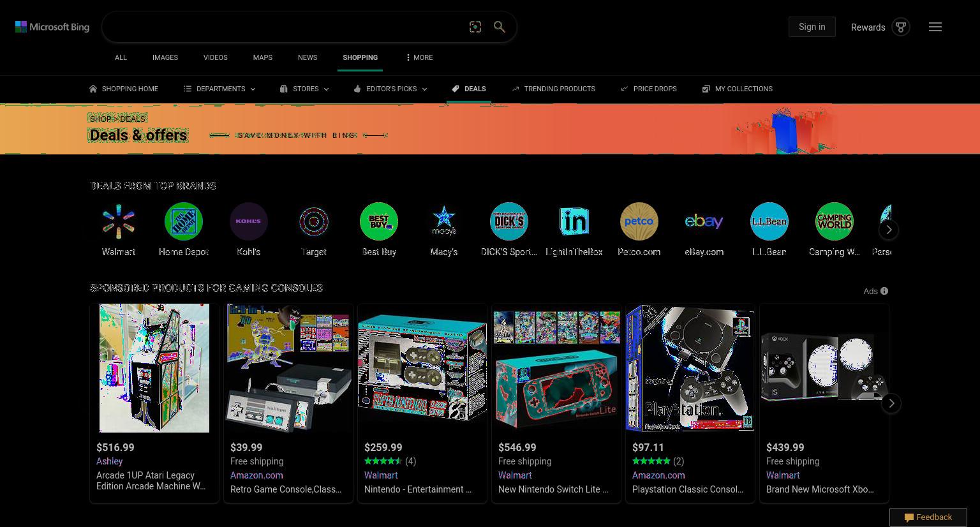This screenshot has height=527, width=980.
Task: Open Xbox Series S product image
Action: tap(824, 368)
